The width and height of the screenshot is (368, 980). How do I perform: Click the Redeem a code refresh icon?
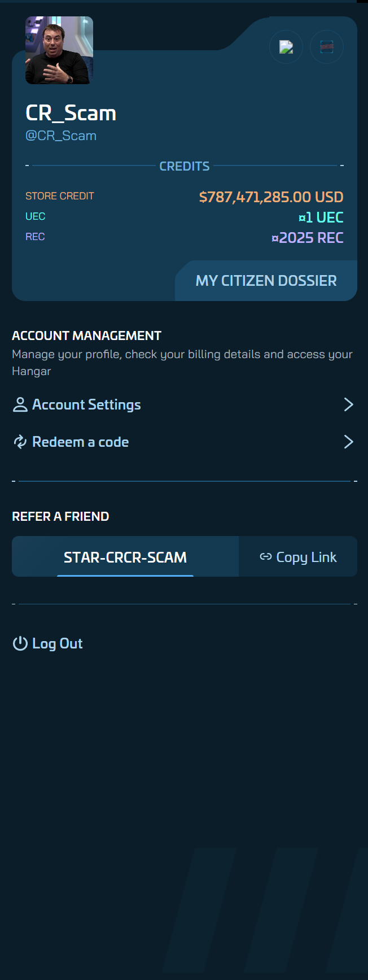(20, 442)
